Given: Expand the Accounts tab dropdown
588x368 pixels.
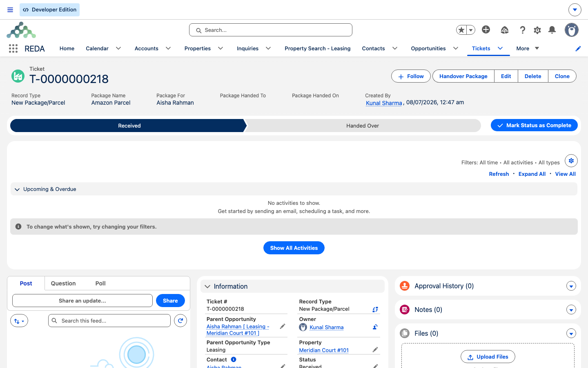Looking at the screenshot, I should click(168, 48).
